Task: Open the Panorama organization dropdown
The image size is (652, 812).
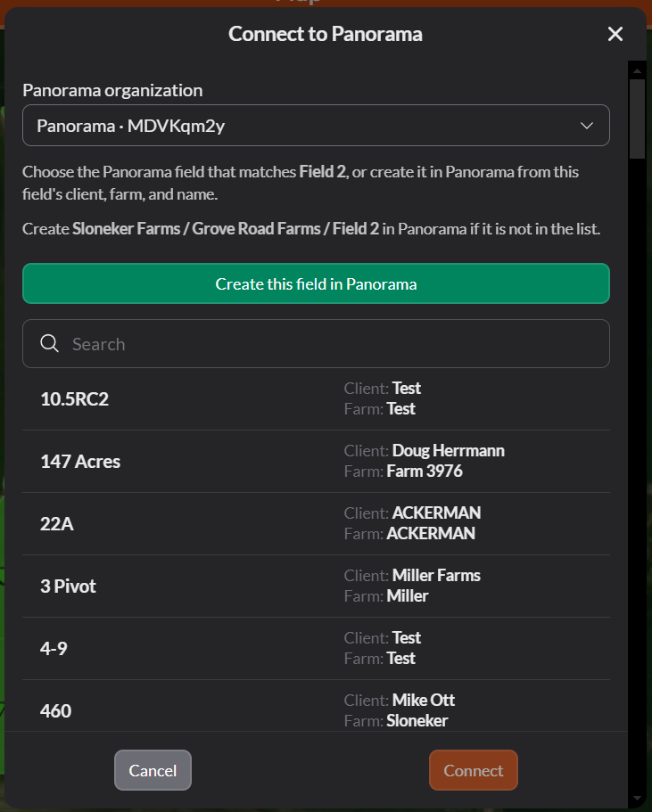Action: tap(316, 126)
